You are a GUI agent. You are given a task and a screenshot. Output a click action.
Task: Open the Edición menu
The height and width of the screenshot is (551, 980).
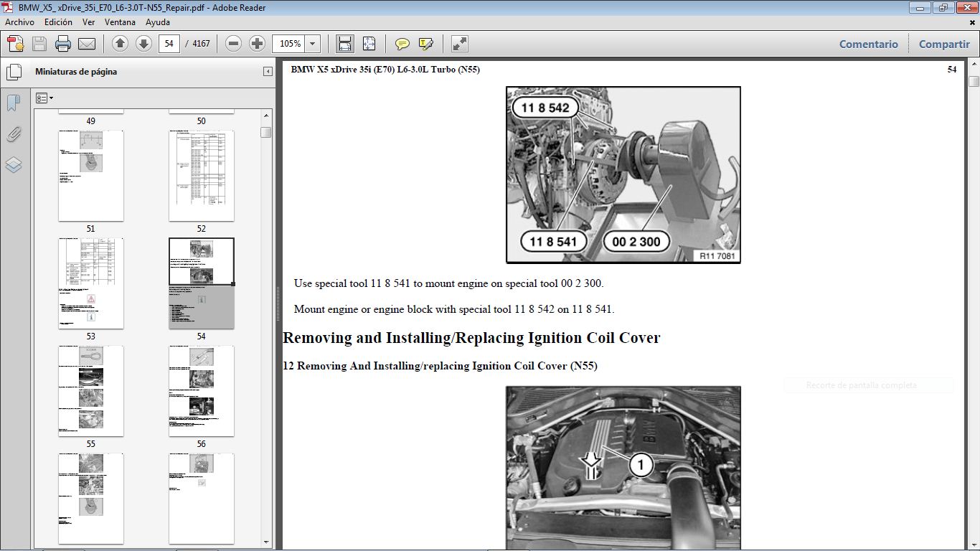click(x=58, y=22)
